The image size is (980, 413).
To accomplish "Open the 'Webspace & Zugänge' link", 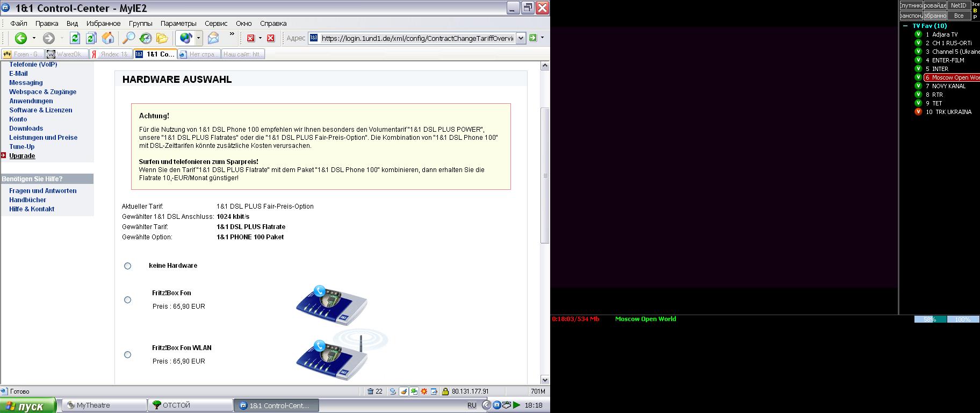I will (42, 91).
